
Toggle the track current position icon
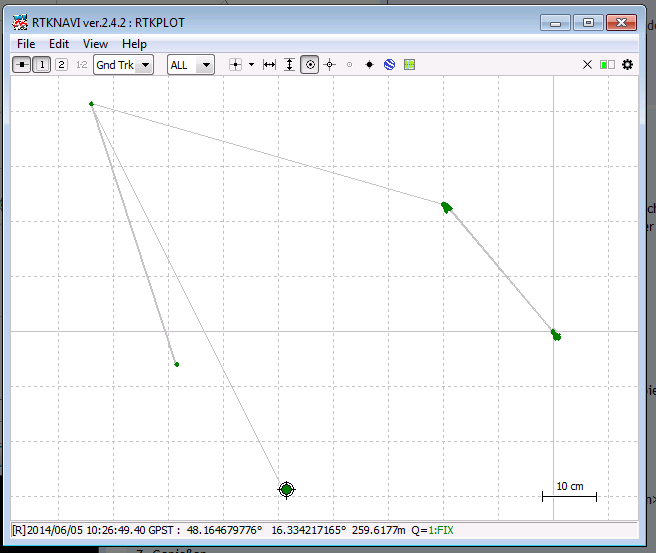(x=310, y=65)
